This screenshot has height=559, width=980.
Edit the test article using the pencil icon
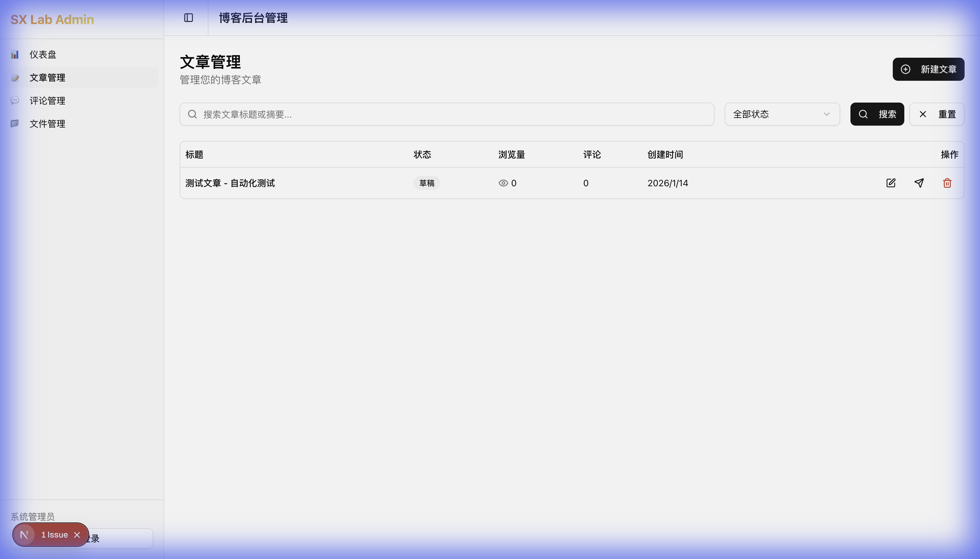click(891, 183)
